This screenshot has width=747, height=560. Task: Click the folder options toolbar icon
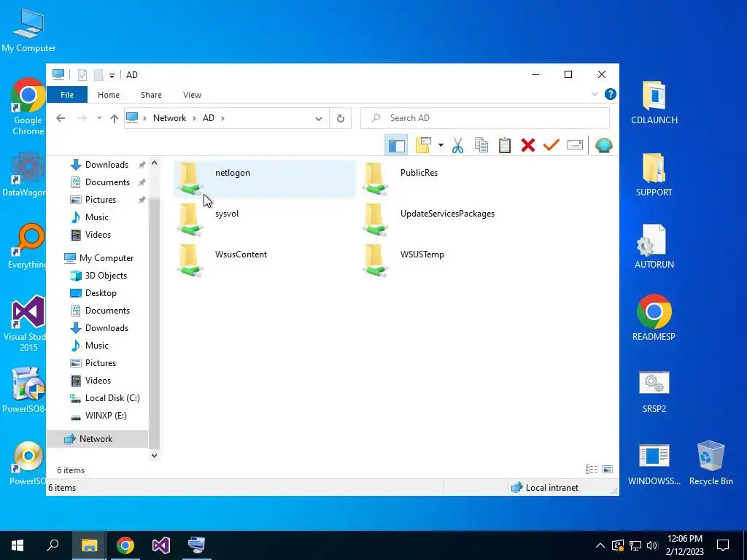pyautogui.click(x=423, y=145)
